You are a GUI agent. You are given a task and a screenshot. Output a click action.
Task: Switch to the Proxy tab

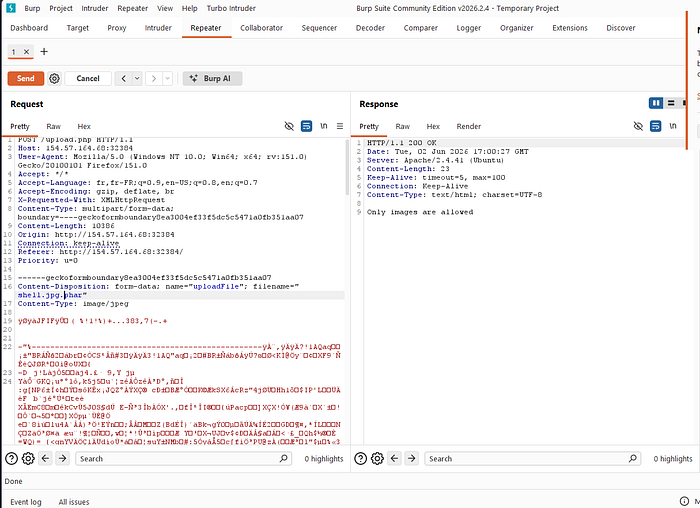117,28
